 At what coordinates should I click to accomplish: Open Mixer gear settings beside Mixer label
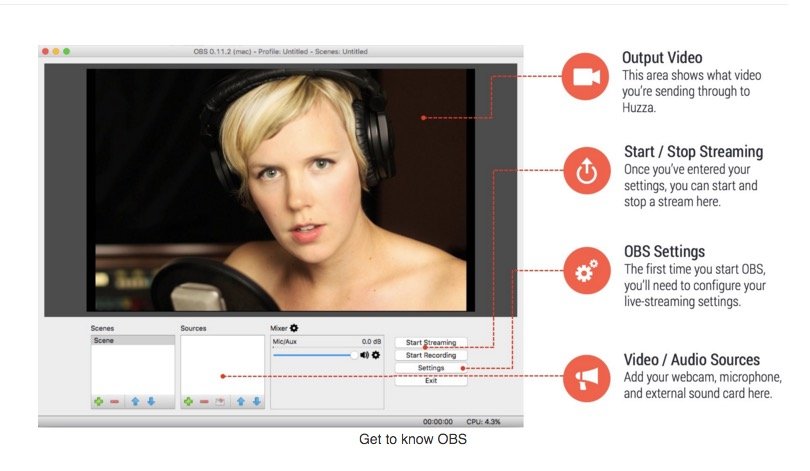[x=294, y=327]
